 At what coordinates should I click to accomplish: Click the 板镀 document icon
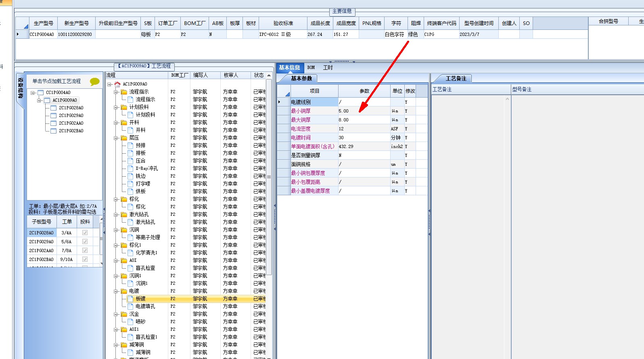pyautogui.click(x=130, y=299)
